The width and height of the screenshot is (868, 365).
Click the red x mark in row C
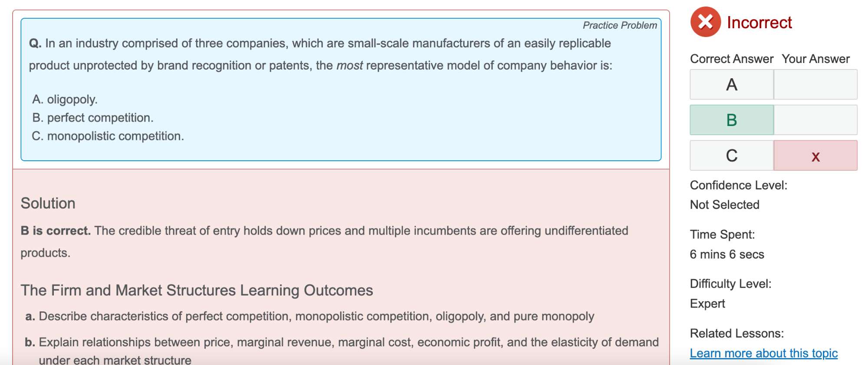815,156
